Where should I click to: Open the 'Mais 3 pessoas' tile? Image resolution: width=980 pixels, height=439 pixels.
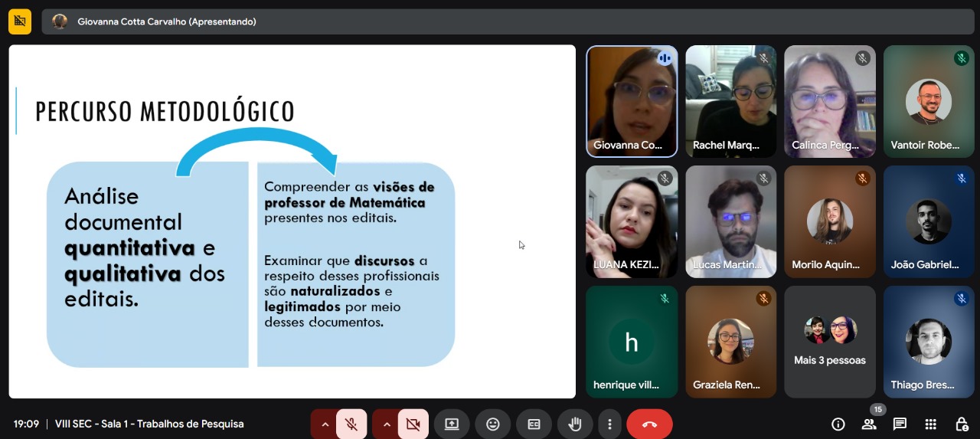tap(830, 342)
